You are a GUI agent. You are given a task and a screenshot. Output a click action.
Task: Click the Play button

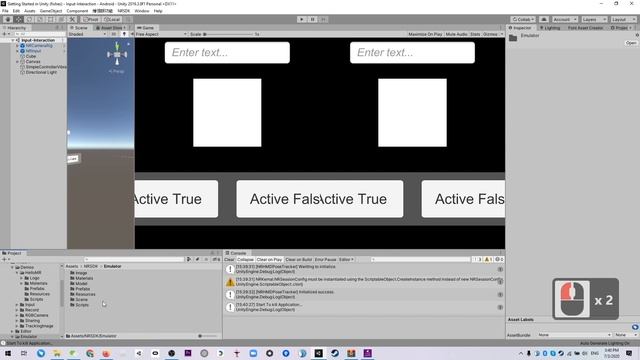(302, 19)
